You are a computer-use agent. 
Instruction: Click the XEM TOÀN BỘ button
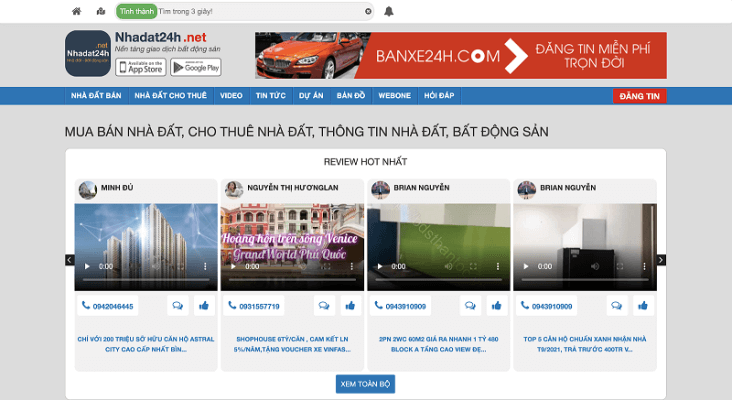coord(365,384)
